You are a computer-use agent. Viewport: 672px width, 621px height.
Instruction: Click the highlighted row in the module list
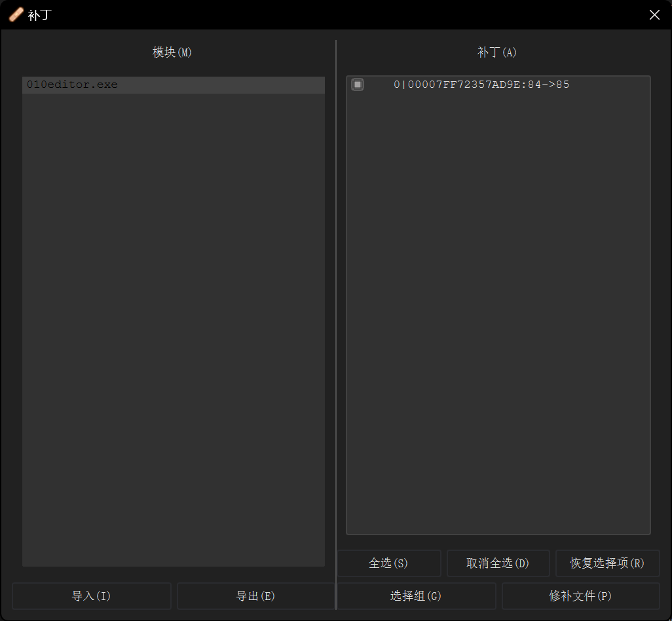click(x=172, y=84)
